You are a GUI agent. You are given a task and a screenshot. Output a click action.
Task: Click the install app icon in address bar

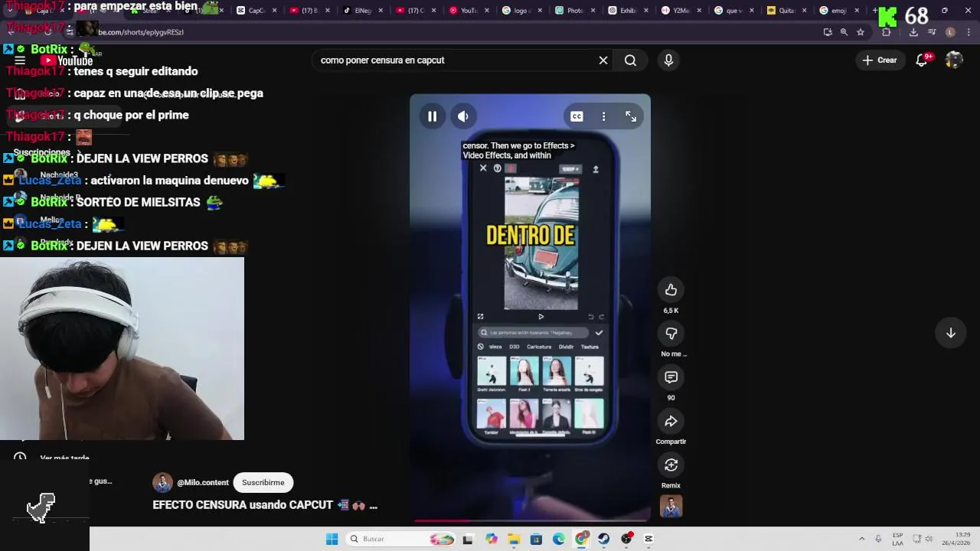(828, 32)
